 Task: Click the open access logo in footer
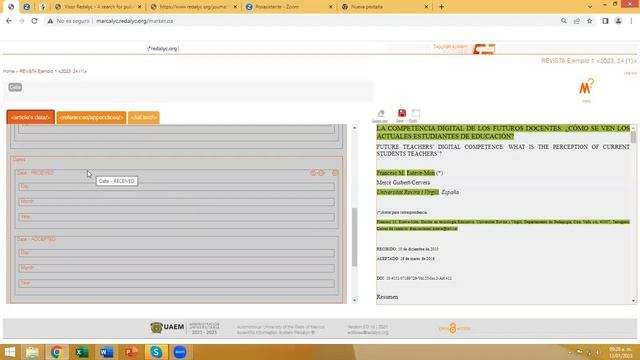point(454,328)
